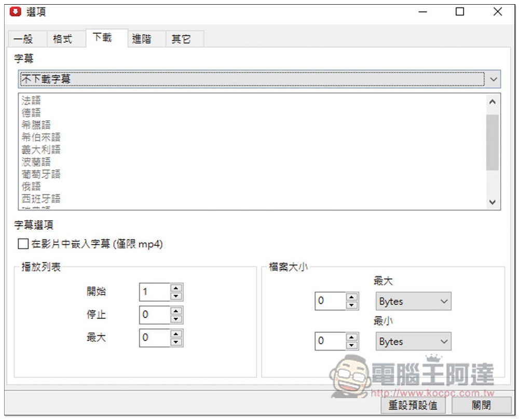Screen dimensions: 519x420
Task: Switch to the 一般 tab
Action: [x=27, y=39]
